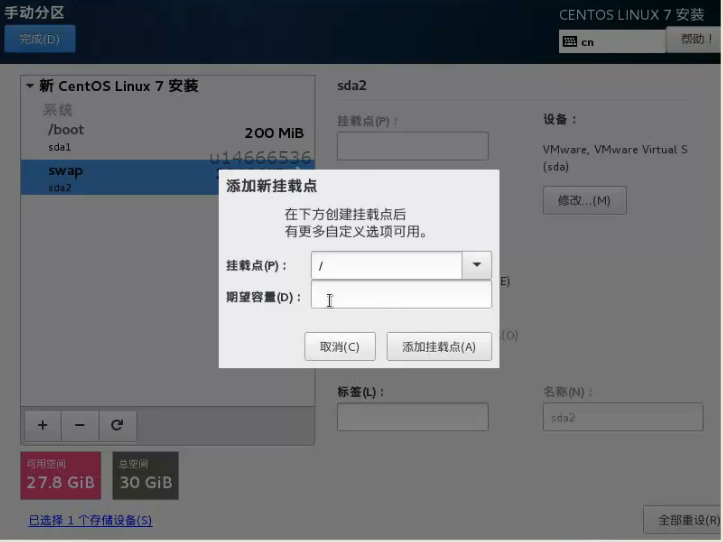Click the 修改...(M) device button
723x542 pixels.
(584, 200)
